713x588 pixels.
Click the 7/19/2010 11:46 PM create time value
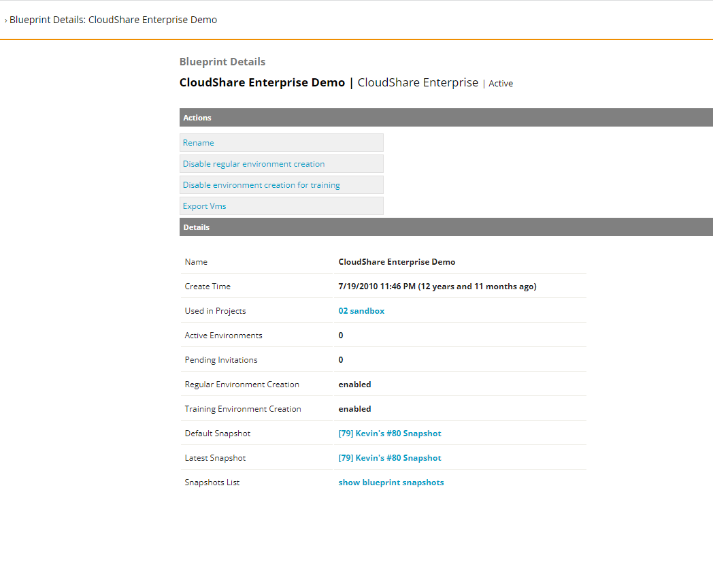coord(437,286)
